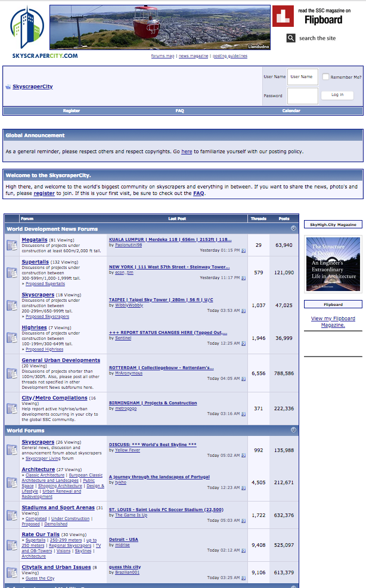Open the Flipboard magazine logo icon
Screen dimensions: 366x588
click(283, 16)
